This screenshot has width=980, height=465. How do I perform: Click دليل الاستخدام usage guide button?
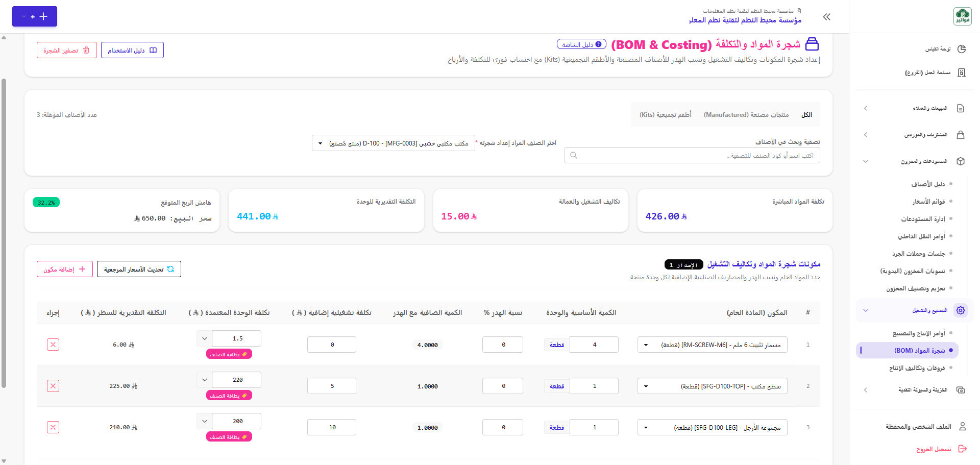click(x=132, y=50)
